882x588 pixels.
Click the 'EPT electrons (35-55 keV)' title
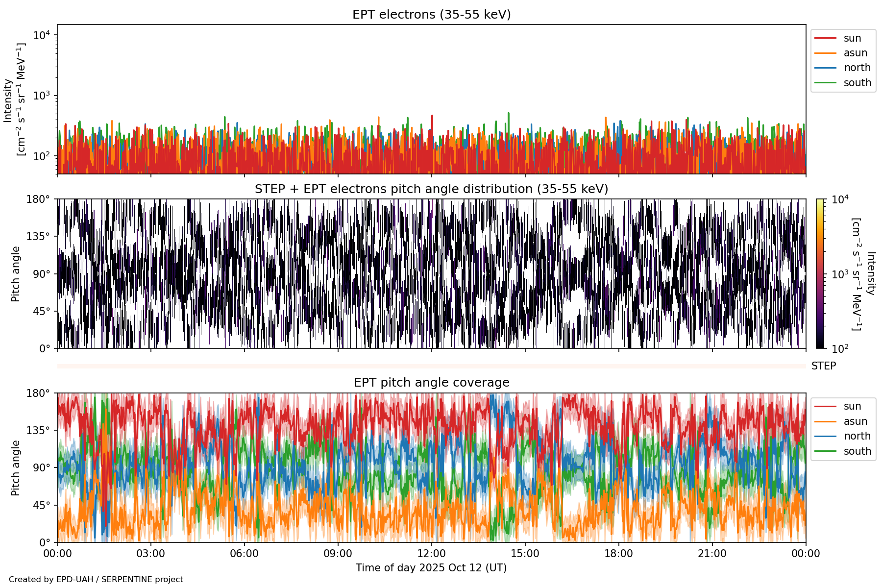pyautogui.click(x=431, y=15)
